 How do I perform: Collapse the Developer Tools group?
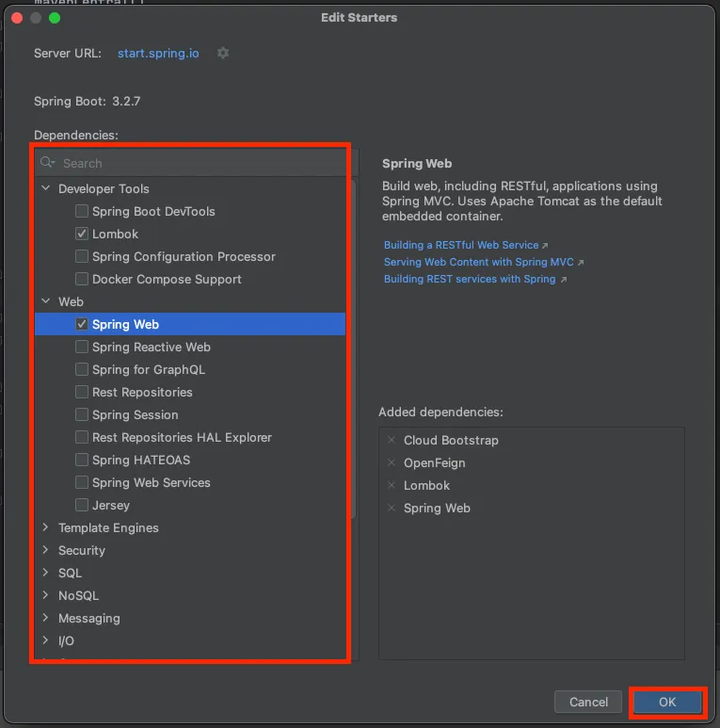[x=45, y=188]
